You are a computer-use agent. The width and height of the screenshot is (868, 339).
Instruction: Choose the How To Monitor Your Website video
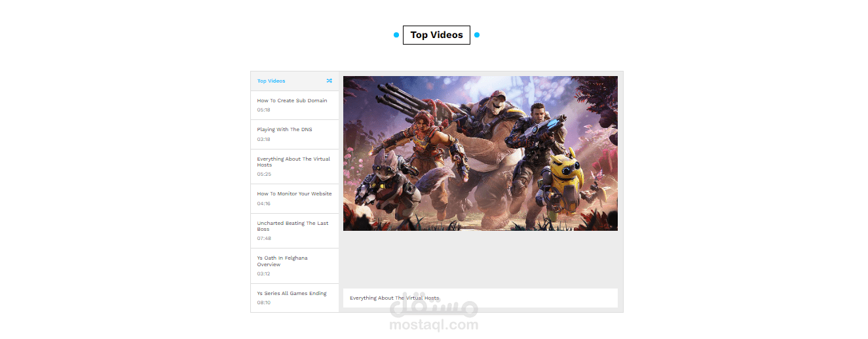[x=295, y=199]
